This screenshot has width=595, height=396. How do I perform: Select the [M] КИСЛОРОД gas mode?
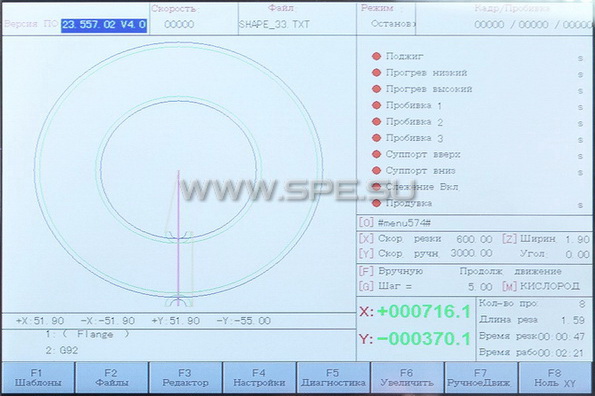pyautogui.click(x=541, y=286)
